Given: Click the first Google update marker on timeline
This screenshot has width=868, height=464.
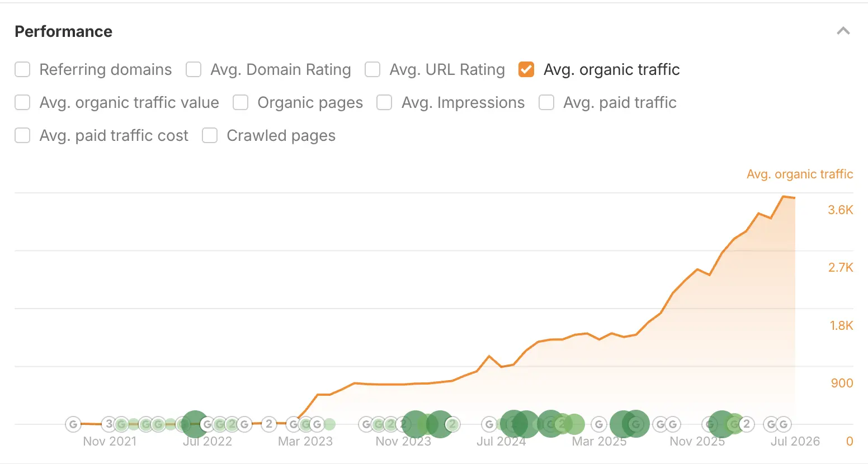Looking at the screenshot, I should 73,424.
